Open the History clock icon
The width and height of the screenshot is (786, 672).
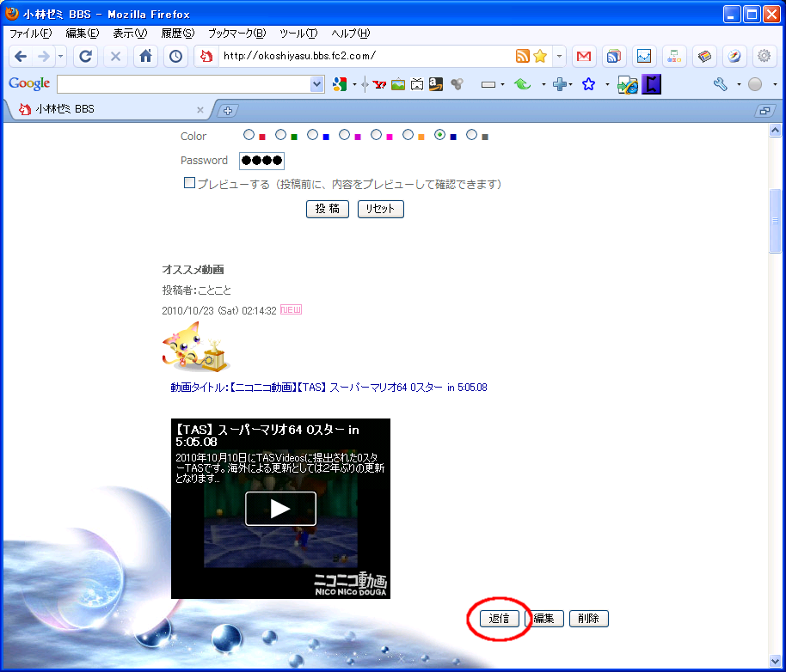[x=175, y=57]
